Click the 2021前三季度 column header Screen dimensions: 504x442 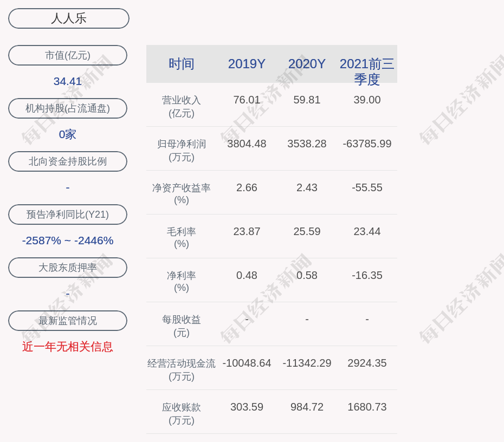tap(367, 71)
